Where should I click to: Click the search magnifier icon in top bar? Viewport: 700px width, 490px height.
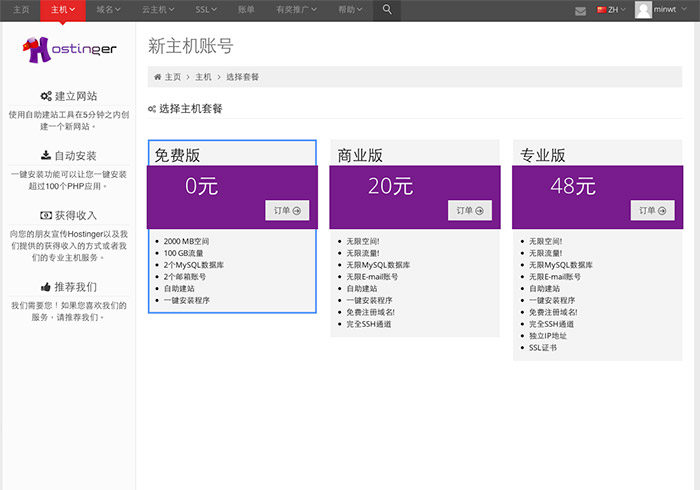click(x=387, y=9)
